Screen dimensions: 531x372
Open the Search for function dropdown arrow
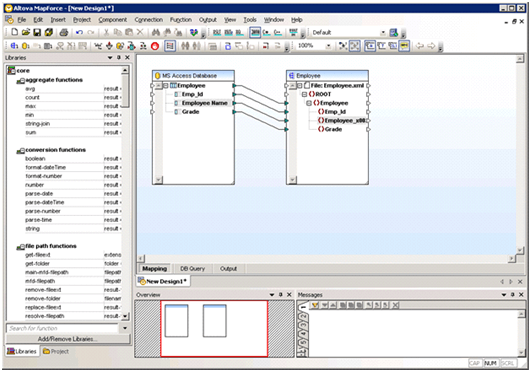125,328
